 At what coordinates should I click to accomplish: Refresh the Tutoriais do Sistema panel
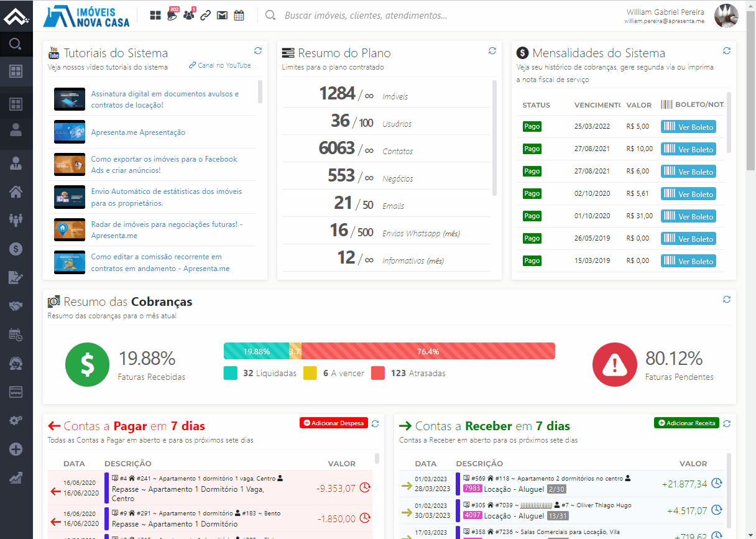[258, 51]
